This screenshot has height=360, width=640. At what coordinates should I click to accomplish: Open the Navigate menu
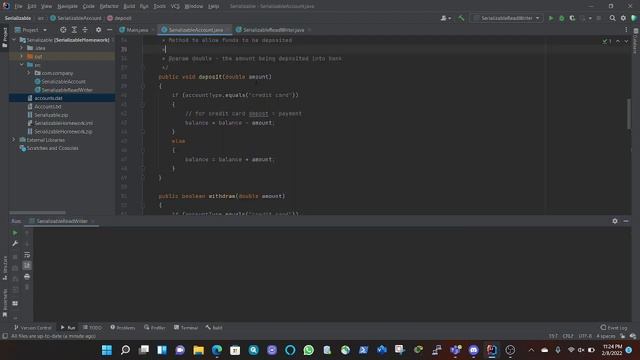67,6
